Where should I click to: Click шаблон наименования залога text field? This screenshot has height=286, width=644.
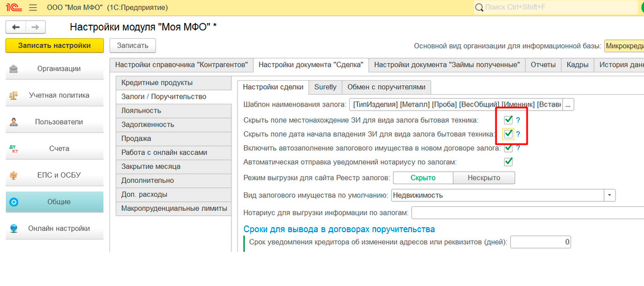[456, 105]
